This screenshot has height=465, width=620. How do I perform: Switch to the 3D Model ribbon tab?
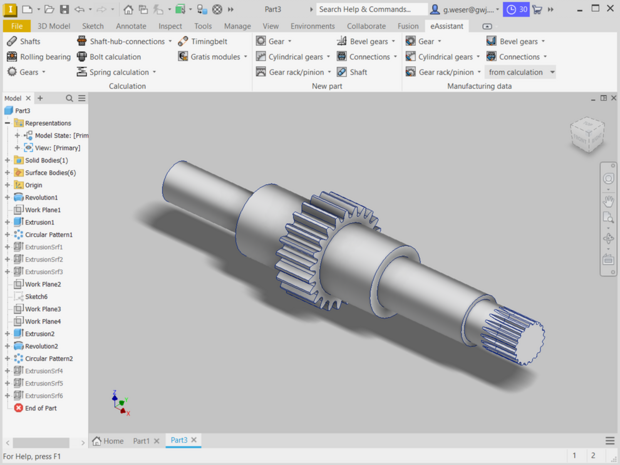[54, 26]
